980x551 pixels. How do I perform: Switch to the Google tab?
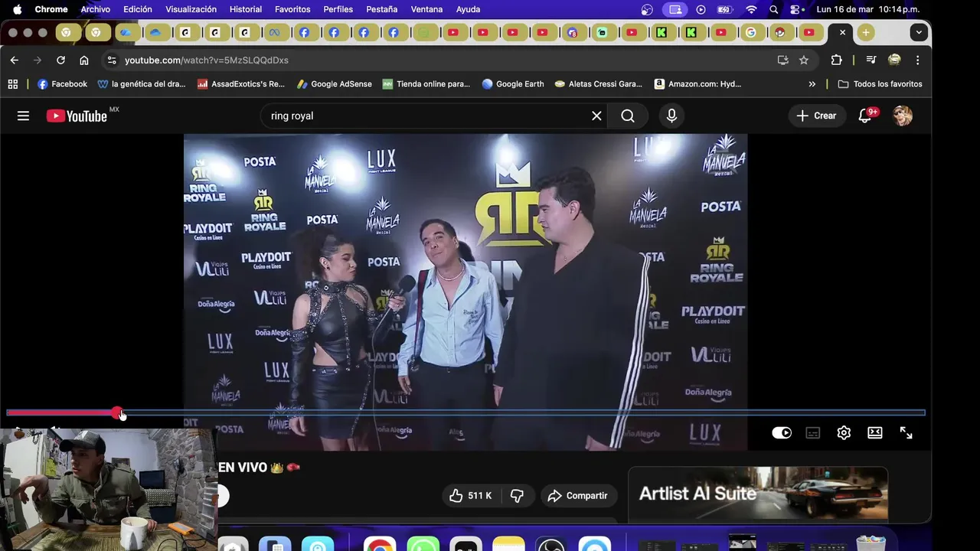pos(750,32)
